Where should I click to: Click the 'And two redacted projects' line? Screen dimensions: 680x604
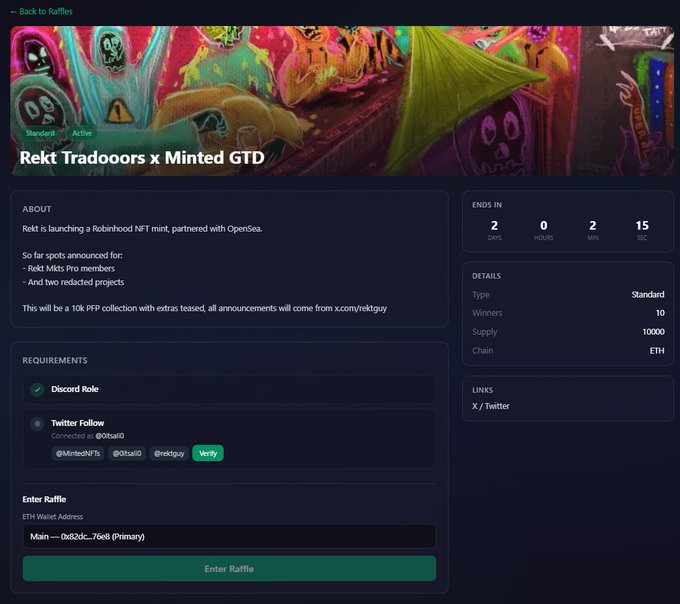coord(73,282)
